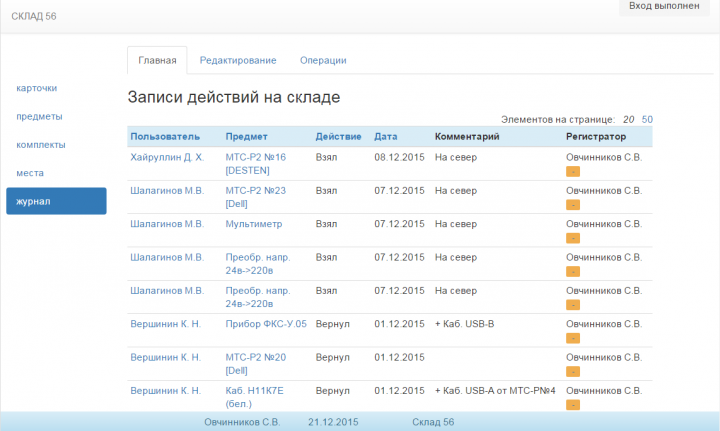Go to места in the sidebar
Viewport: 720px width, 431px height.
tap(30, 173)
